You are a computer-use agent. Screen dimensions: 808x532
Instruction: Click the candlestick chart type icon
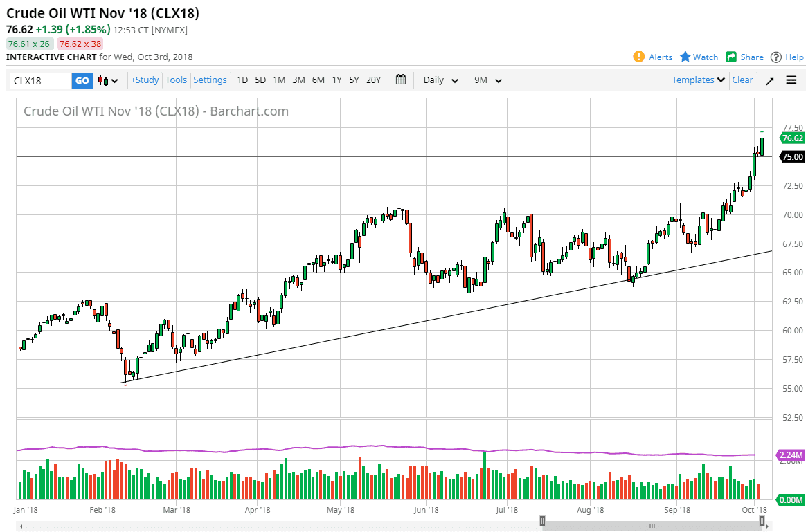click(x=102, y=80)
